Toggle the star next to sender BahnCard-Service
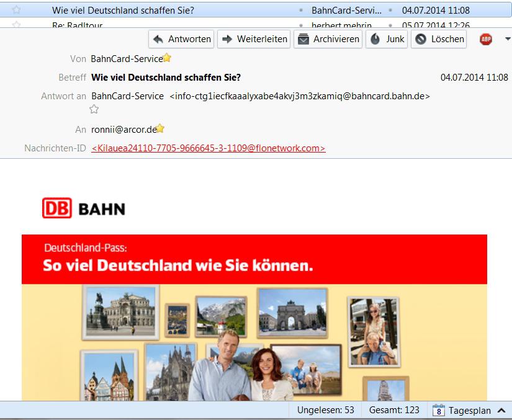Viewport: 512px width, 420px height. click(167, 58)
